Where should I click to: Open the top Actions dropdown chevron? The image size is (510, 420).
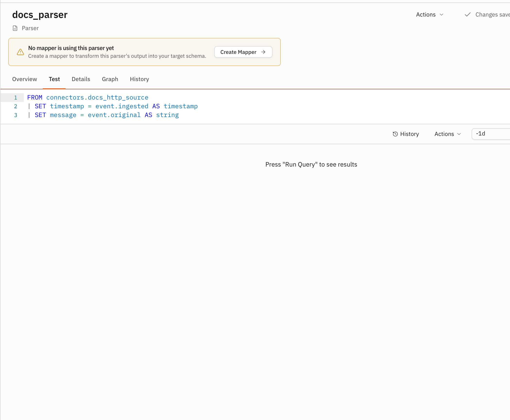click(x=442, y=15)
